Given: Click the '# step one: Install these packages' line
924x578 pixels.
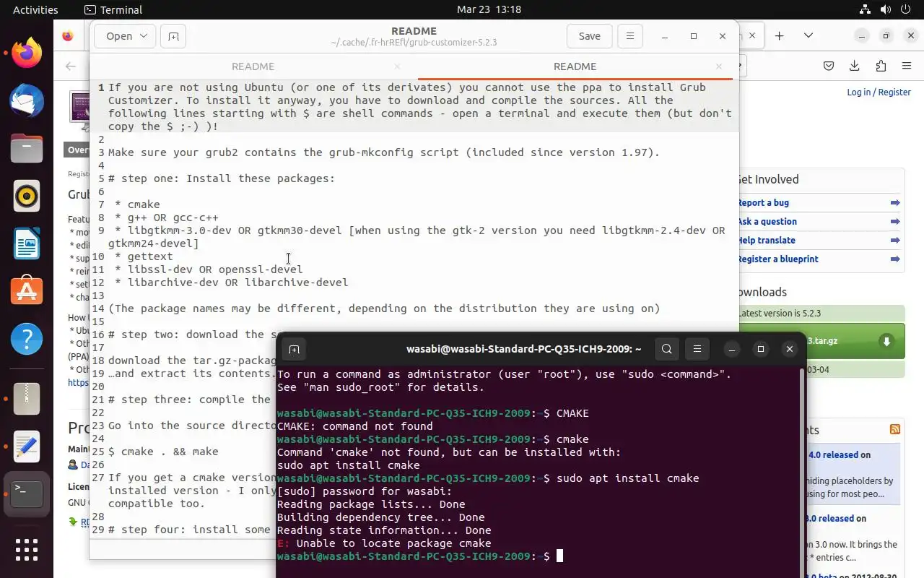Looking at the screenshot, I should point(222,178).
